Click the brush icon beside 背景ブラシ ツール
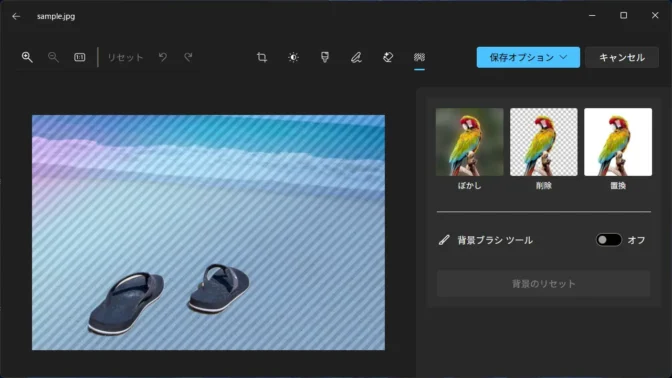The width and height of the screenshot is (672, 378). click(444, 240)
